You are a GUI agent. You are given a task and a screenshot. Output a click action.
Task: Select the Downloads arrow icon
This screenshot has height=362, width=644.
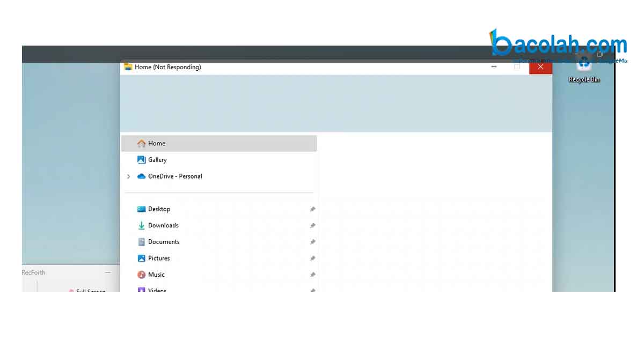click(x=142, y=226)
